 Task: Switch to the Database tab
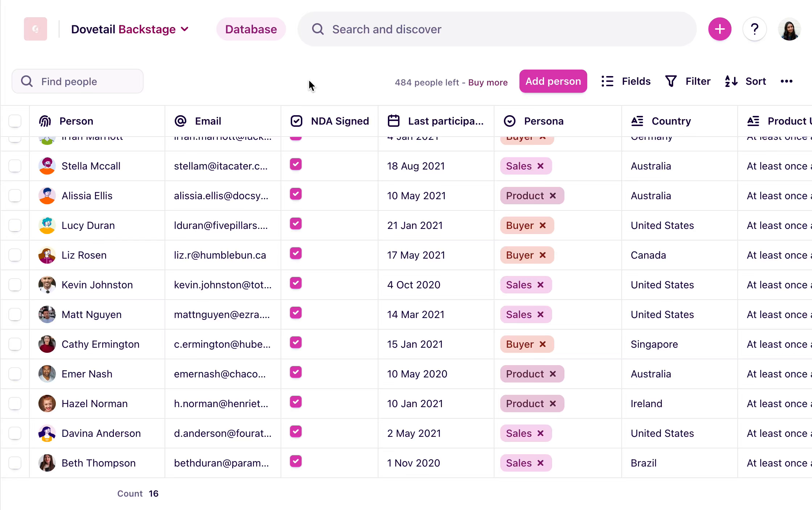[x=251, y=29]
